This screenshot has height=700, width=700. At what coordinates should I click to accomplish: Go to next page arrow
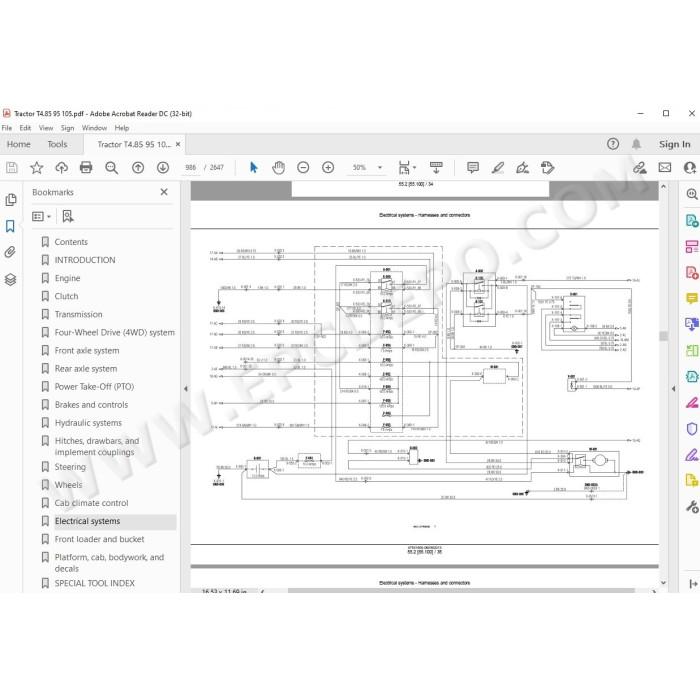pos(163,168)
